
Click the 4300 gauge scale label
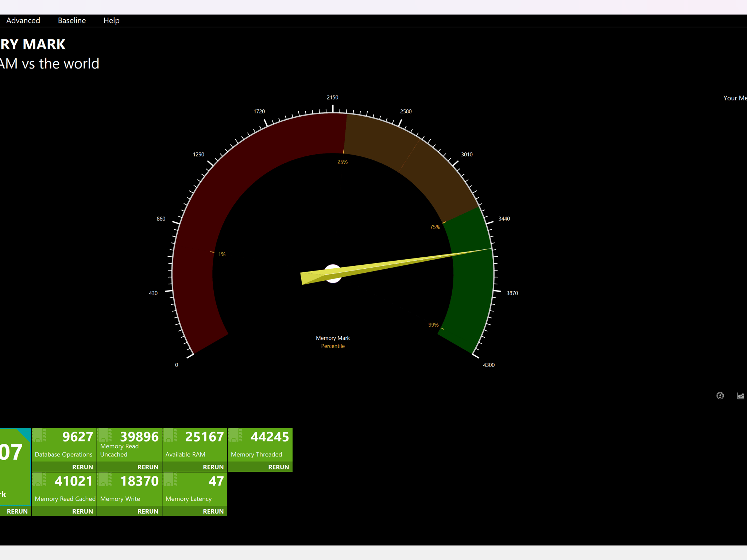489,365
